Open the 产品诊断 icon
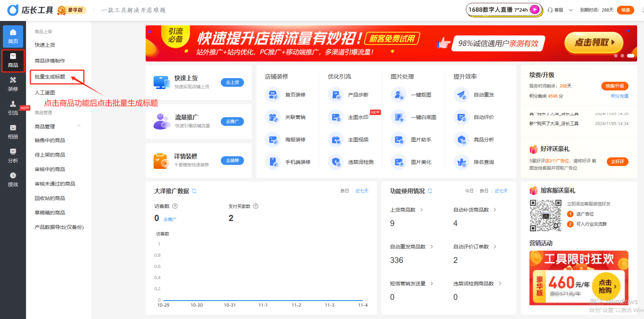Viewport: 644px width, 319px height. [336, 95]
